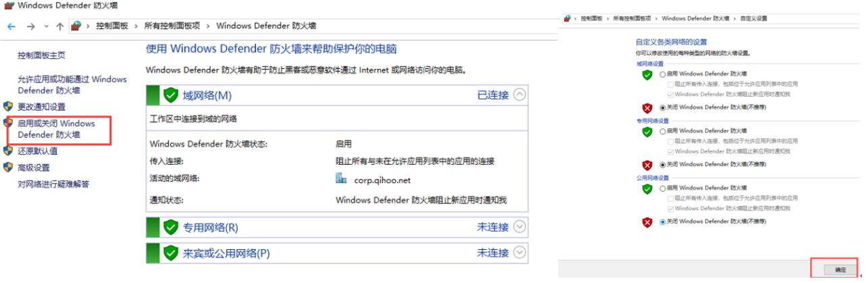Click shield icon beside 启用或关闭 Windows Defender 防火墙

tap(8, 123)
